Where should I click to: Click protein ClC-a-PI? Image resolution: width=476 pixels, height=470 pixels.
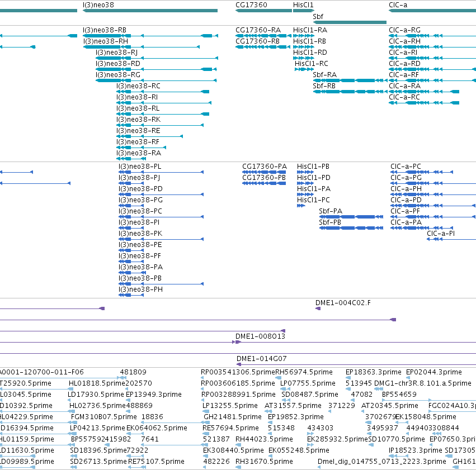451,239
